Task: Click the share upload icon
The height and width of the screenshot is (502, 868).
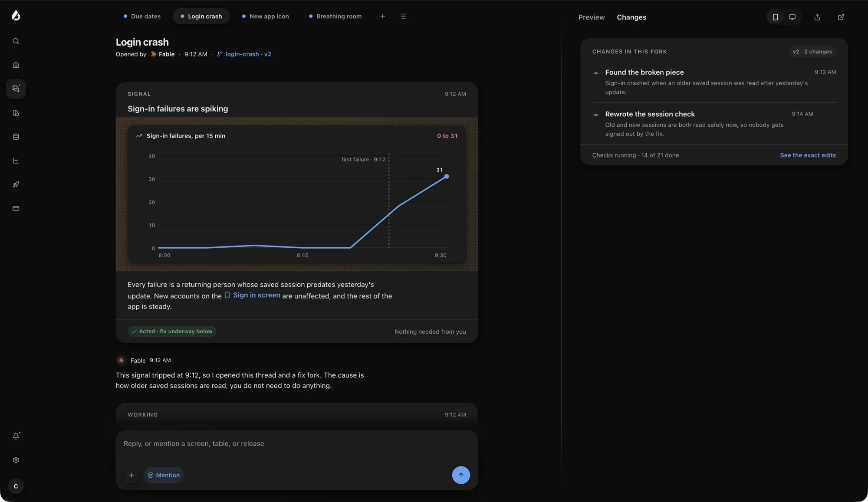Action: pos(817,17)
